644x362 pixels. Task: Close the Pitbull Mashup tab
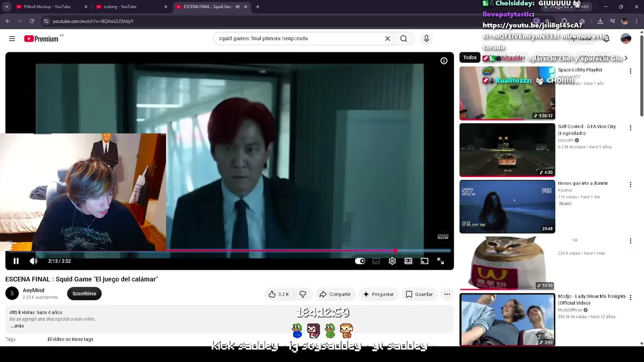click(86, 7)
